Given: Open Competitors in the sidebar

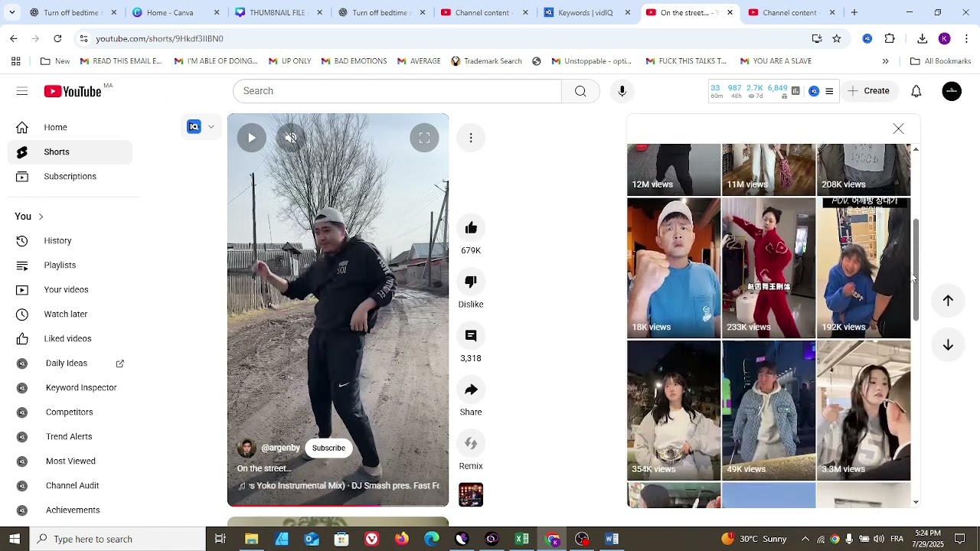Looking at the screenshot, I should click(x=70, y=412).
